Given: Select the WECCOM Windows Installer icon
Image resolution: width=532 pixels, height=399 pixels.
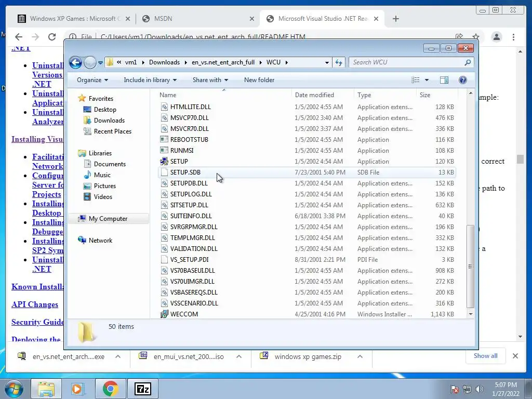Looking at the screenshot, I should pyautogui.click(x=164, y=314).
